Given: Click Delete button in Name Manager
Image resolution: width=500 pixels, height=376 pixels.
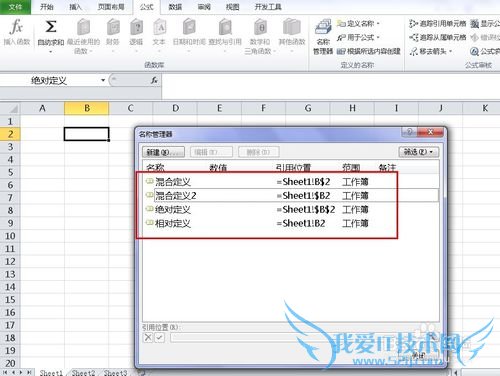Looking at the screenshot, I should click(x=259, y=152).
